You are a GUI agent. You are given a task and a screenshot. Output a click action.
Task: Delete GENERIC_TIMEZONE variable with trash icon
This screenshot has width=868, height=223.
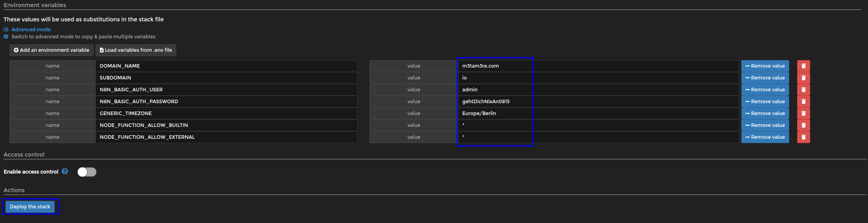tap(803, 113)
